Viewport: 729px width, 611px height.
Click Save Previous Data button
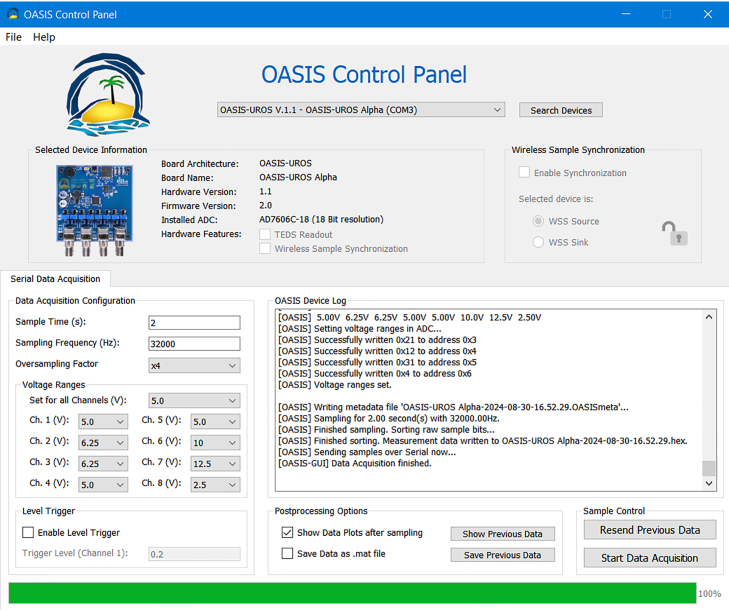click(502, 555)
